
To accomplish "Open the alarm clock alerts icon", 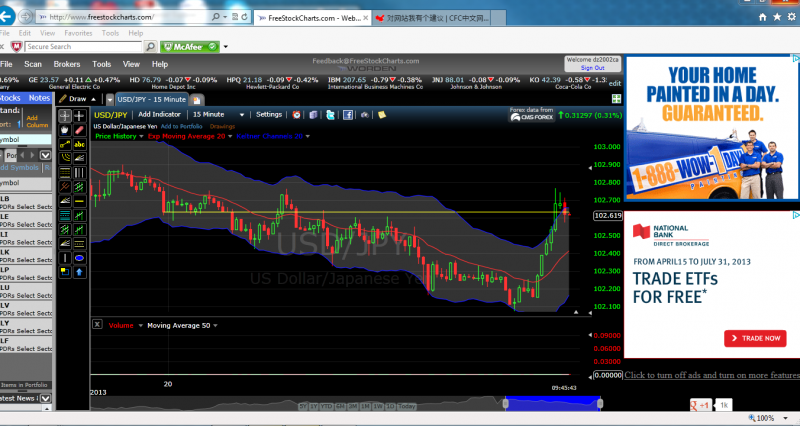I will (296, 115).
